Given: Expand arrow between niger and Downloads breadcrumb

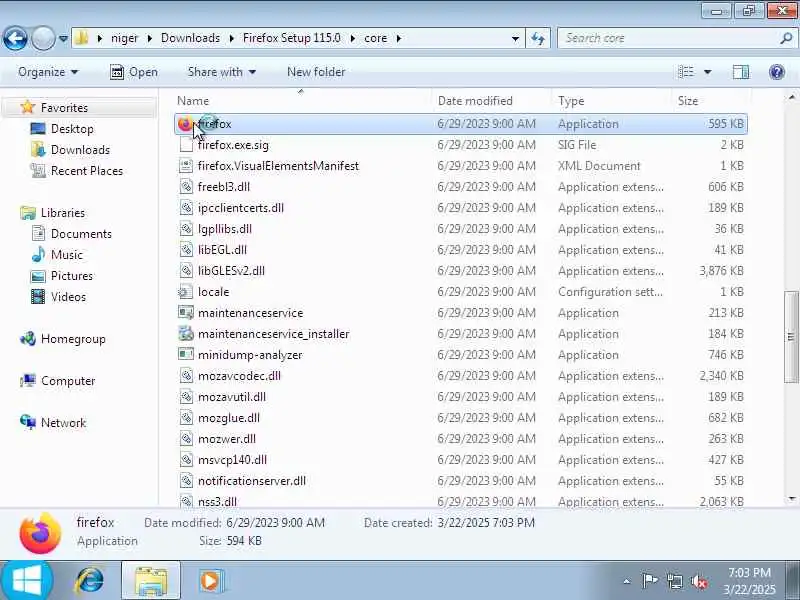Looking at the screenshot, I should pyautogui.click(x=149, y=38).
